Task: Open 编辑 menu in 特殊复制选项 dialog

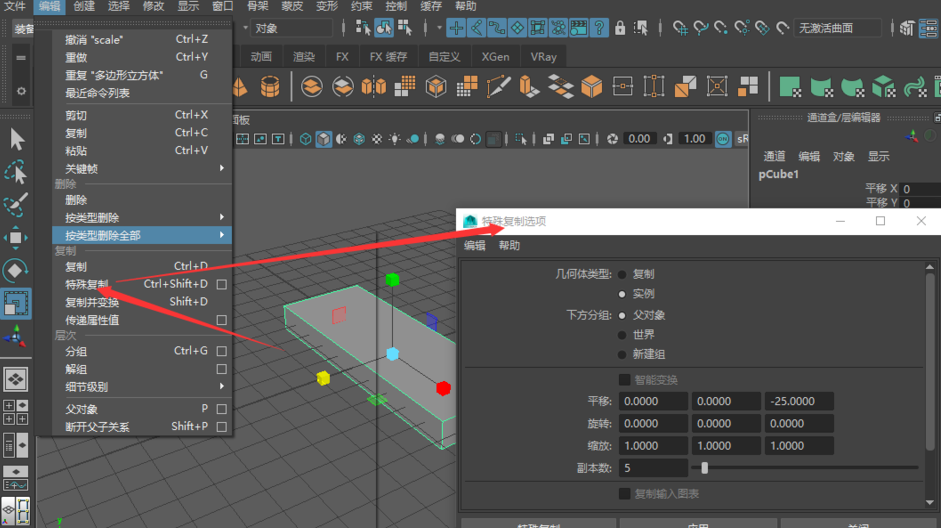Action: click(475, 245)
